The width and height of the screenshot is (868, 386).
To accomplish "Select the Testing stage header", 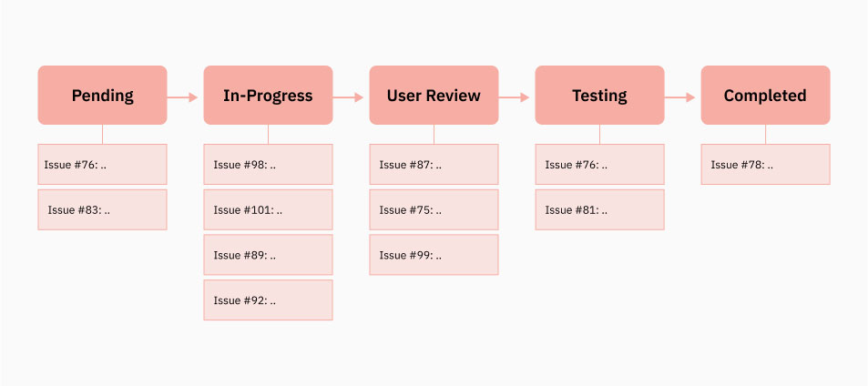I will (599, 95).
